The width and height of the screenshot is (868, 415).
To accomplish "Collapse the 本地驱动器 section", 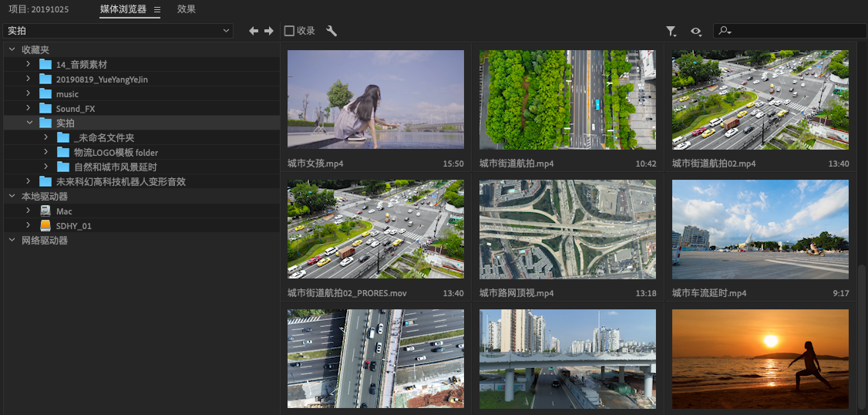I will click(12, 197).
